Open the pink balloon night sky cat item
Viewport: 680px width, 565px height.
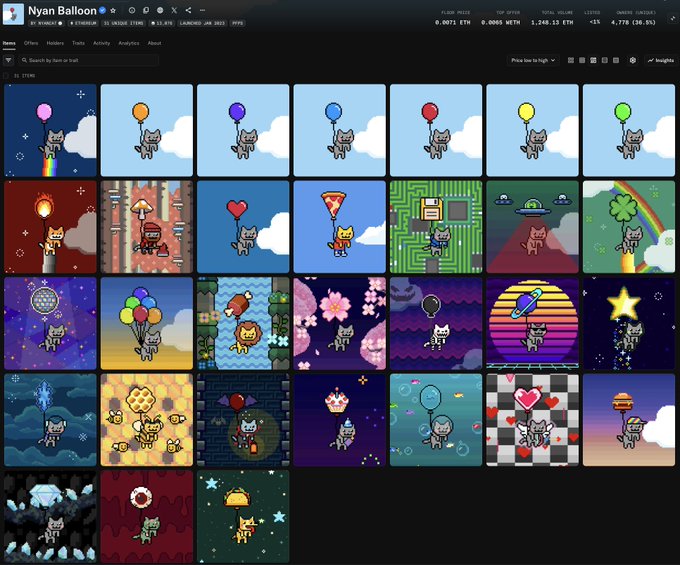[50, 131]
